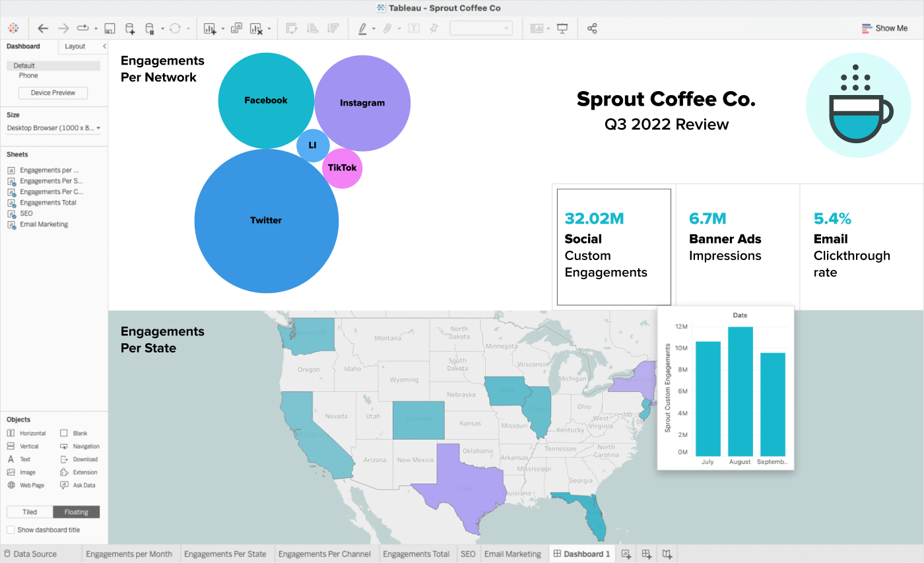Image resolution: width=924 pixels, height=563 pixels.
Task: Select the Twitter bubble in Engagements Per Network
Action: (x=266, y=220)
